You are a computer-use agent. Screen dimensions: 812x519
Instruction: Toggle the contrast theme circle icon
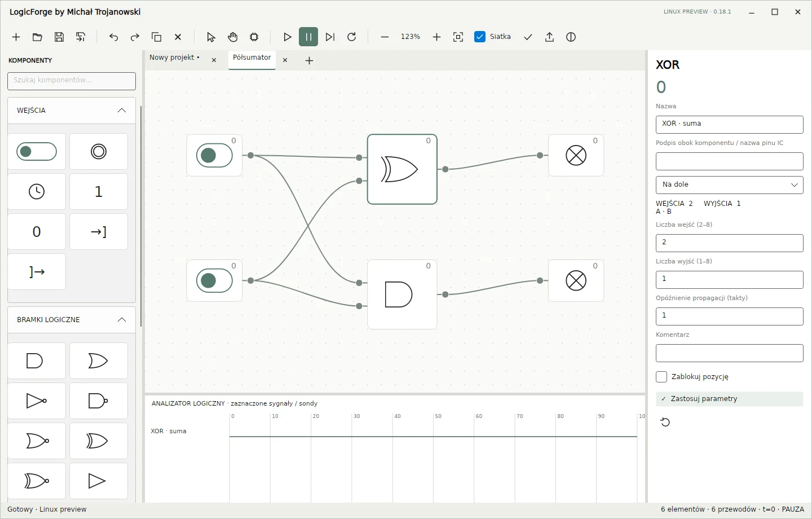(571, 37)
